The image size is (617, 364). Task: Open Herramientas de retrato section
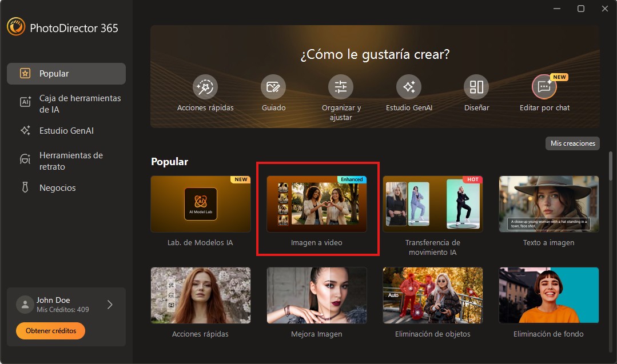pos(66,161)
